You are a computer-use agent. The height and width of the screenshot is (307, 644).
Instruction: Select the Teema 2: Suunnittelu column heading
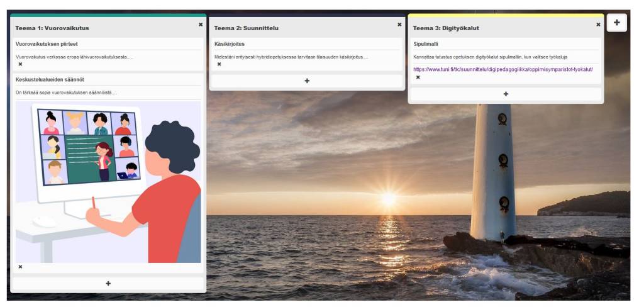point(246,28)
